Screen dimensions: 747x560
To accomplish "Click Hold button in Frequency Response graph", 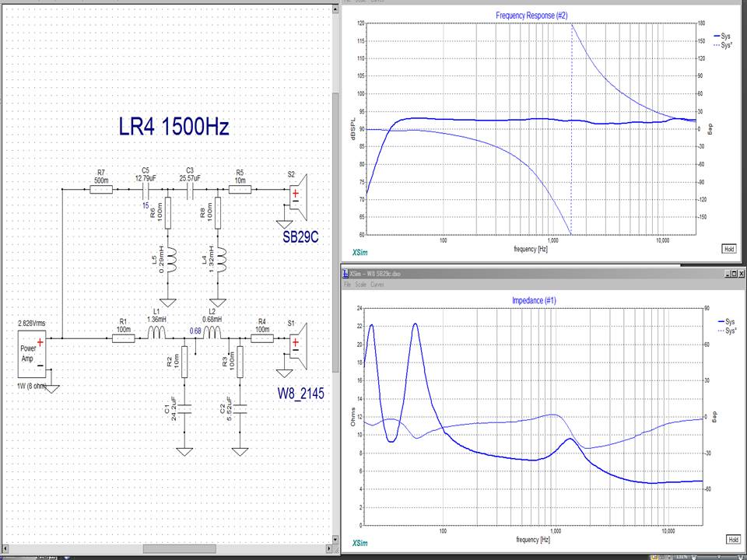I will [729, 249].
